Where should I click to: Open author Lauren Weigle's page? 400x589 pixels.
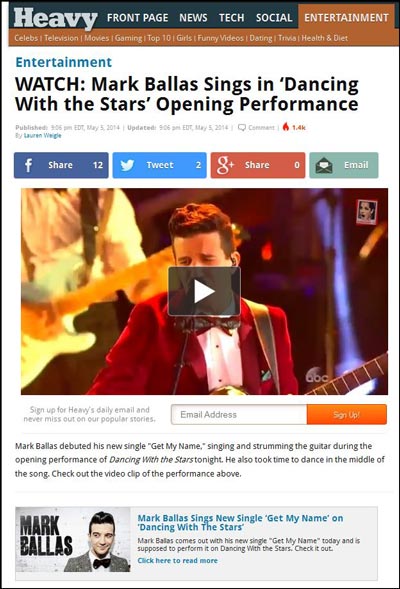42,136
